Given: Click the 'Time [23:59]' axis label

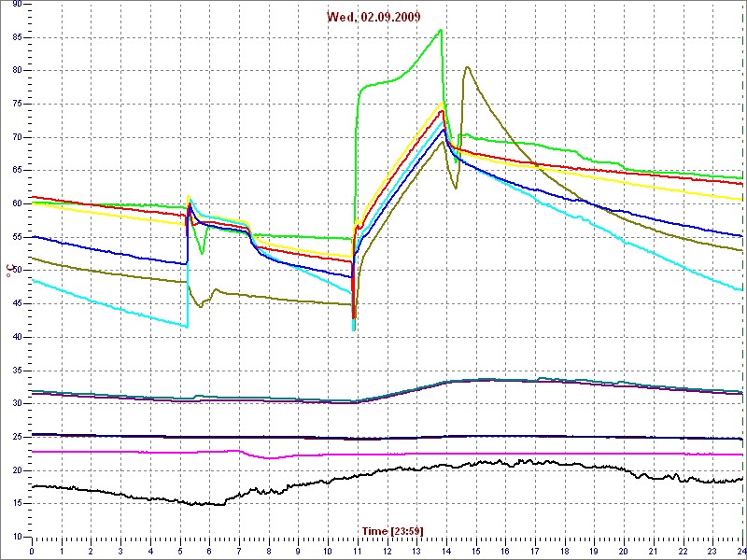Looking at the screenshot, I should pyautogui.click(x=392, y=530).
